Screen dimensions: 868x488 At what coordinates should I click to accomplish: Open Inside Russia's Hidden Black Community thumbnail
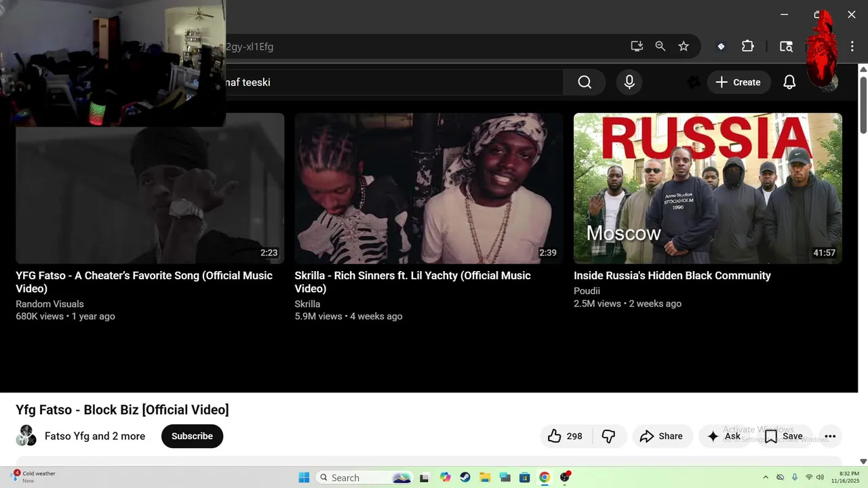point(708,188)
